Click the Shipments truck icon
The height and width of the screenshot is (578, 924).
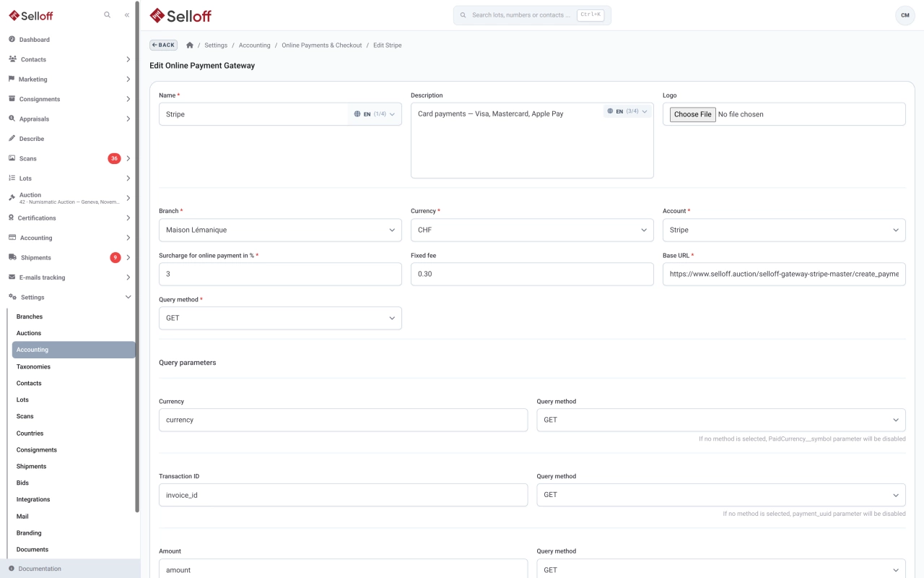coord(12,257)
